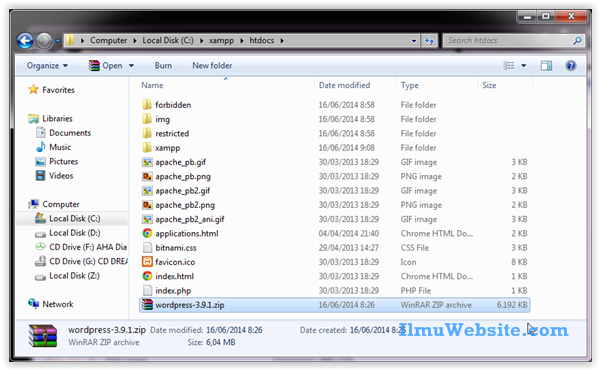Select bitnami.css file icon
The image size is (600, 370).
147,248
